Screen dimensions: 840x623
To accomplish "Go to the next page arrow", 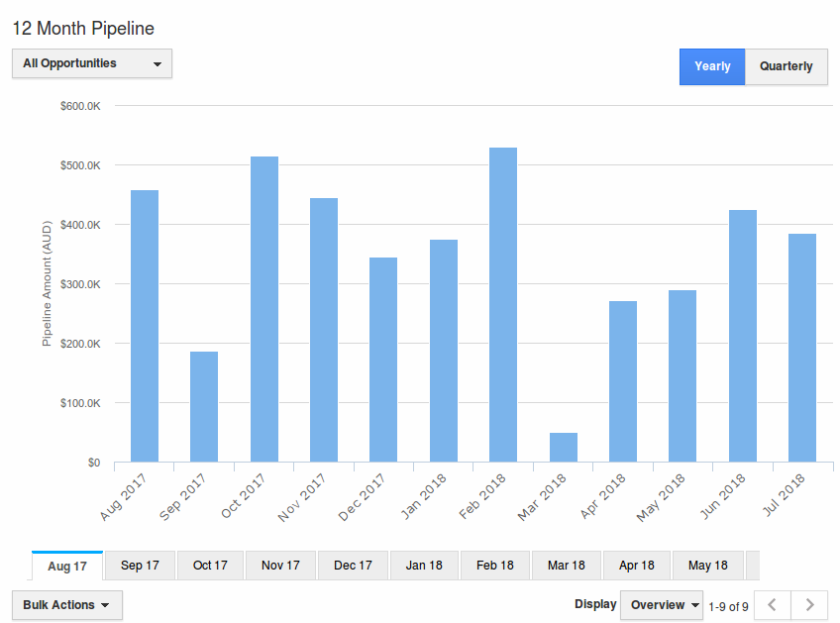I will (809, 605).
